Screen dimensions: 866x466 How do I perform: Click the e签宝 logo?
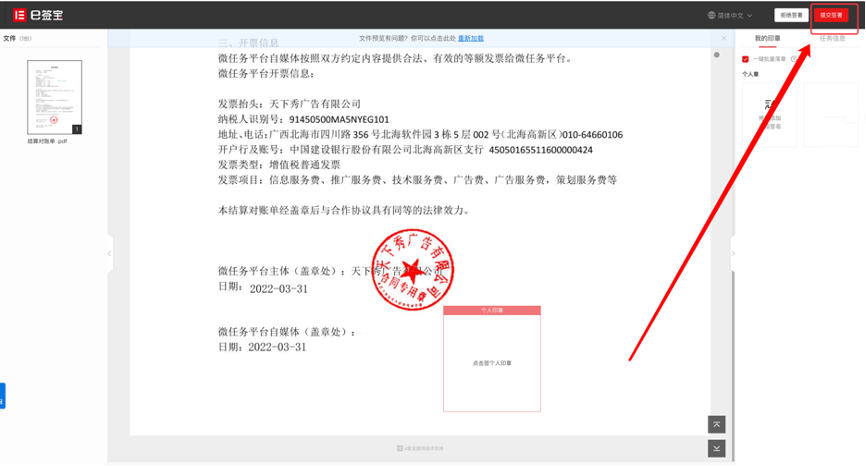(x=38, y=15)
